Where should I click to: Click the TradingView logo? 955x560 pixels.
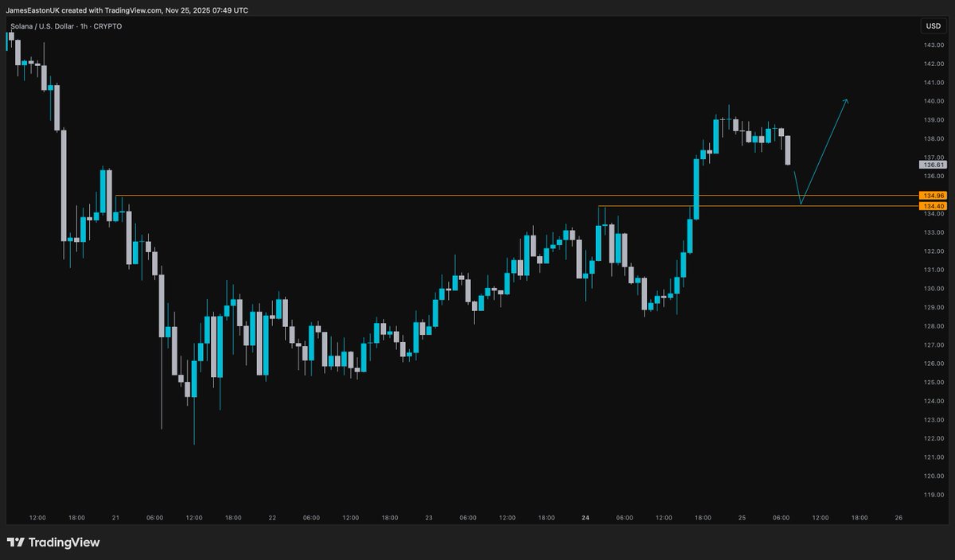(54, 542)
